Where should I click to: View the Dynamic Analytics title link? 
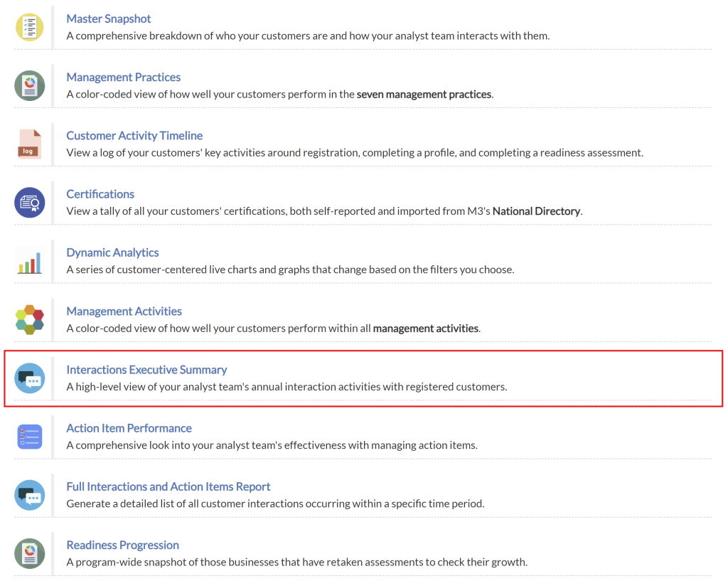[112, 252]
